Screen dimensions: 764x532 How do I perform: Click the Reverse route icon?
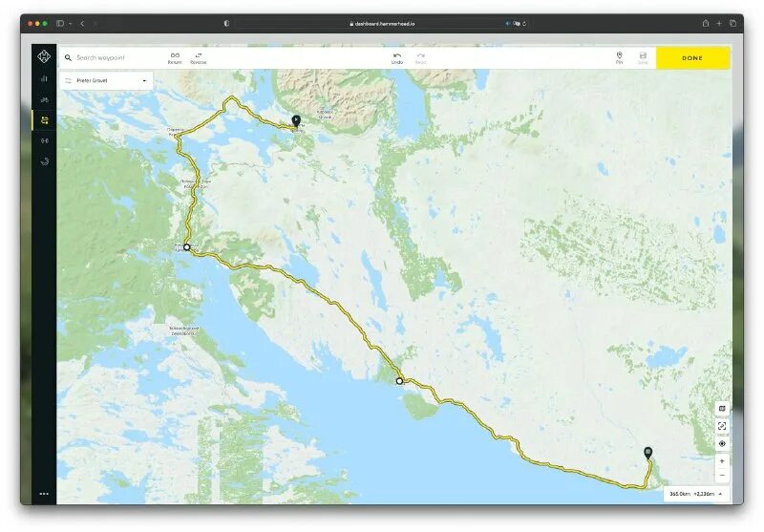coord(198,58)
